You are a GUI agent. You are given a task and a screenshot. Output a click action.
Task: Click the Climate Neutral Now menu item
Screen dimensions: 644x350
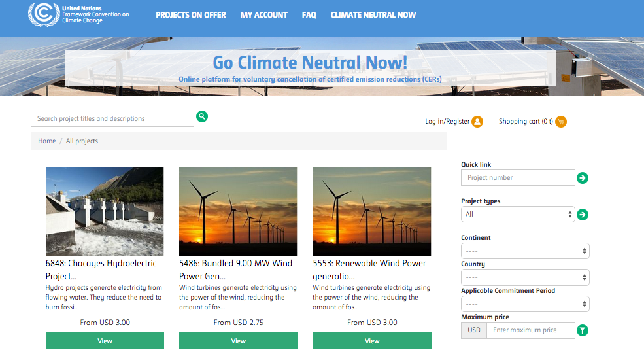(x=373, y=15)
